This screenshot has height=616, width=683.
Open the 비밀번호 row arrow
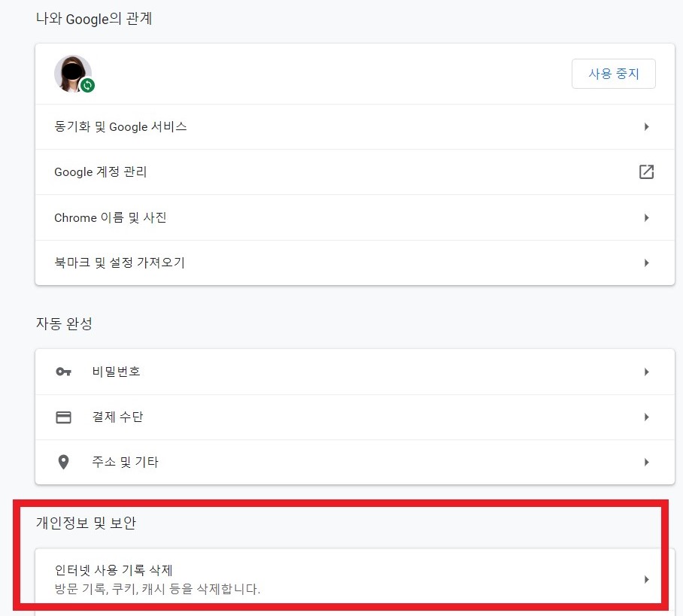pyautogui.click(x=646, y=372)
